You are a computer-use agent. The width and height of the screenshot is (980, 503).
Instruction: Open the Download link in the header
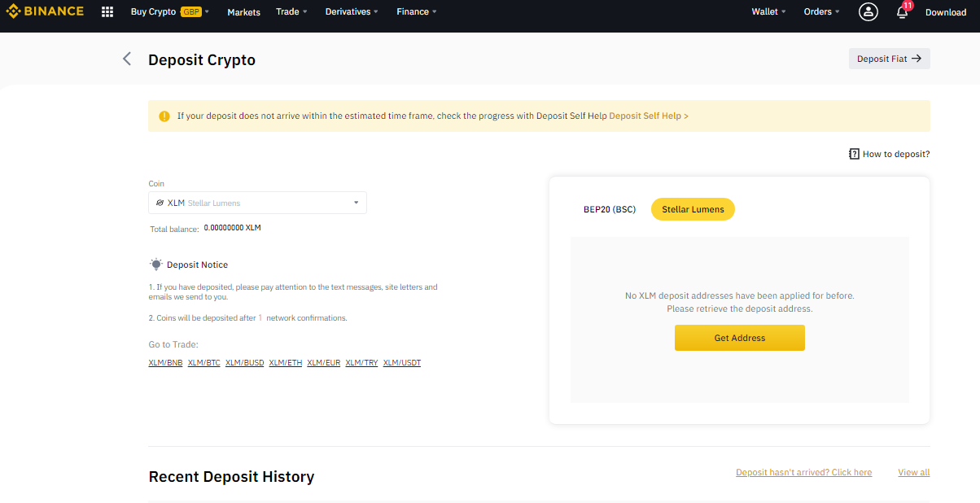click(946, 12)
